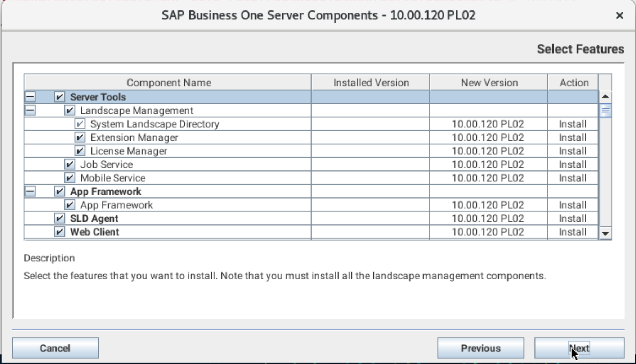
Task: Collapse the Landscape Management tree node
Action: [x=31, y=110]
